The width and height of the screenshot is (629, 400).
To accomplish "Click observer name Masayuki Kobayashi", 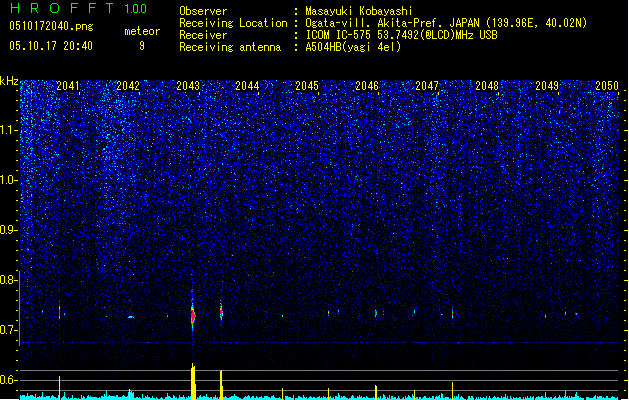I will 359,11.
